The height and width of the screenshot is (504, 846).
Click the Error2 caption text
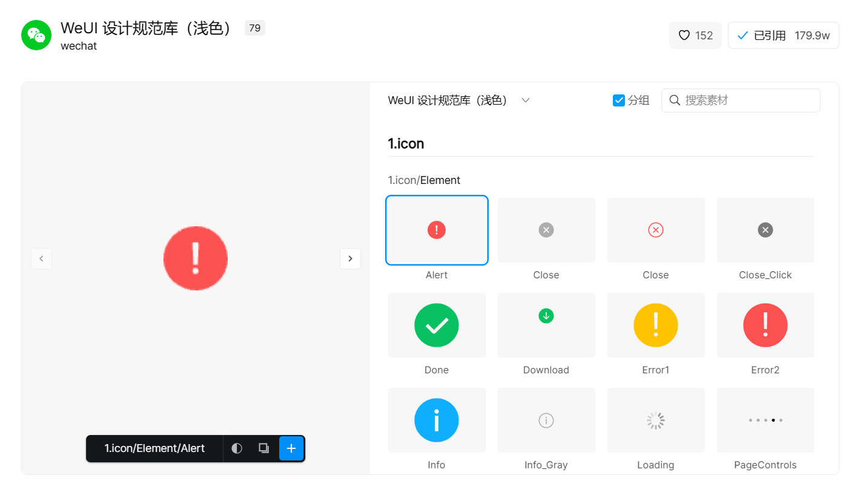[x=765, y=370]
